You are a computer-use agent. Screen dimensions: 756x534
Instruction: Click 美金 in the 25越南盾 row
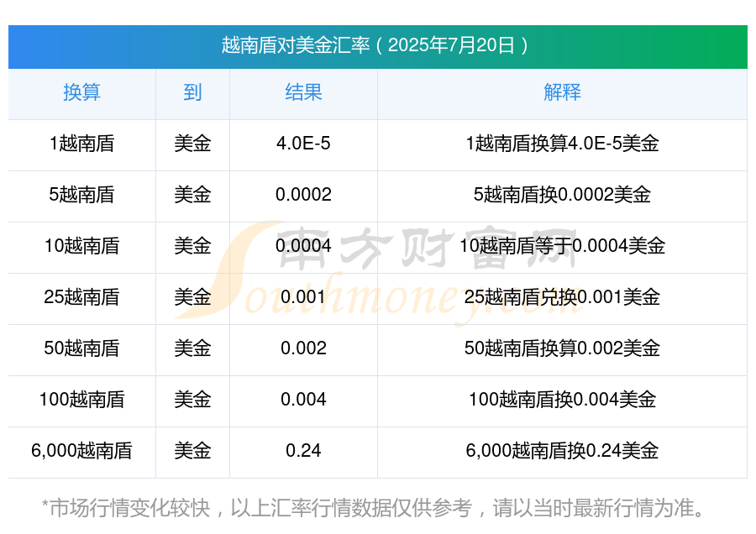pos(192,297)
